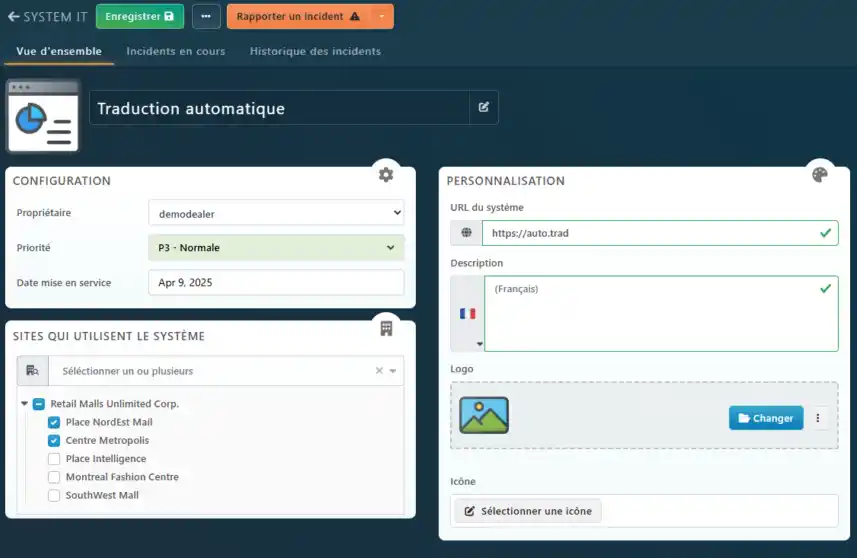Toggle Retail Malls Unlimited Corp. checkbox
The width and height of the screenshot is (858, 558).
[x=38, y=404]
